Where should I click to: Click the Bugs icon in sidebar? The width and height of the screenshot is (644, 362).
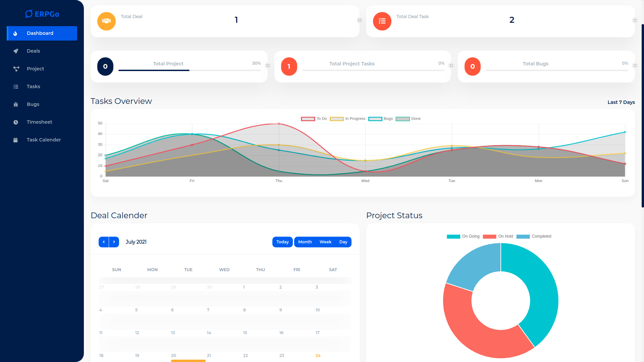(16, 104)
